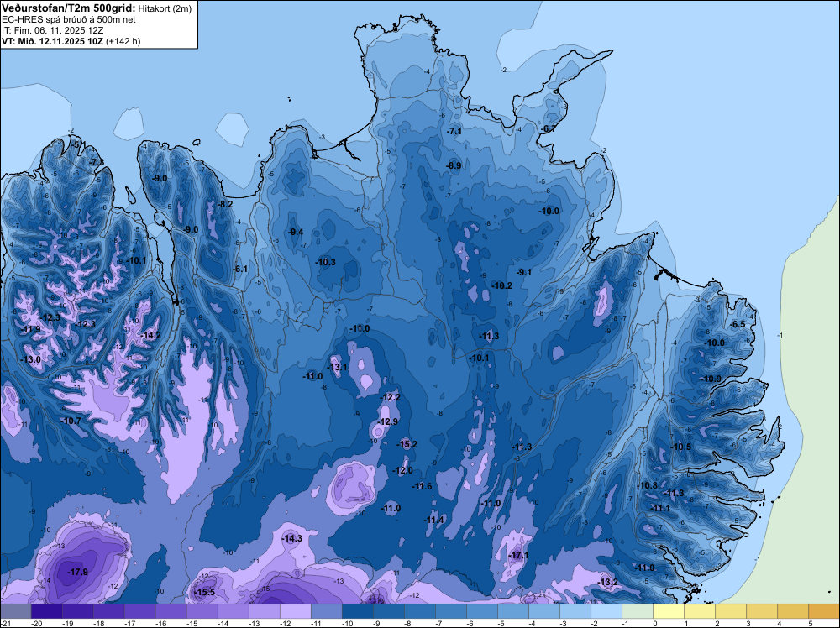Click the -10.9 temperature label
Viewport: 840px width, 628px height.
[x=711, y=379]
